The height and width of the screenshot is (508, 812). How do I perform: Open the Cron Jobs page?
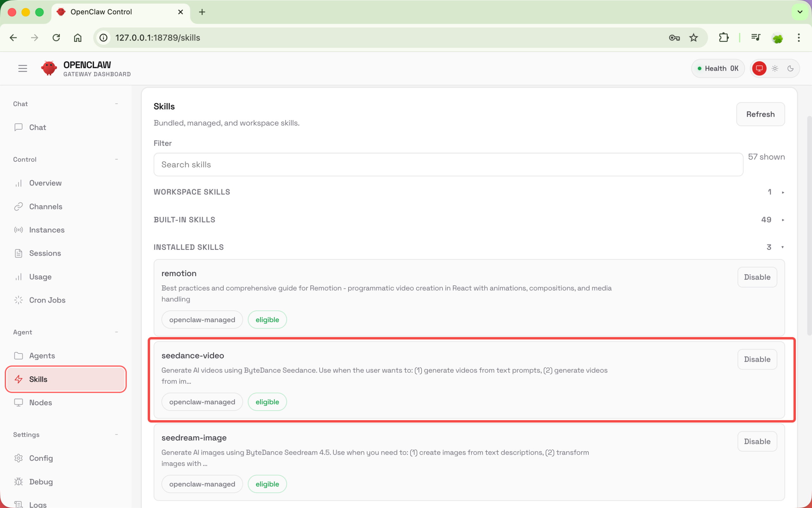(47, 300)
